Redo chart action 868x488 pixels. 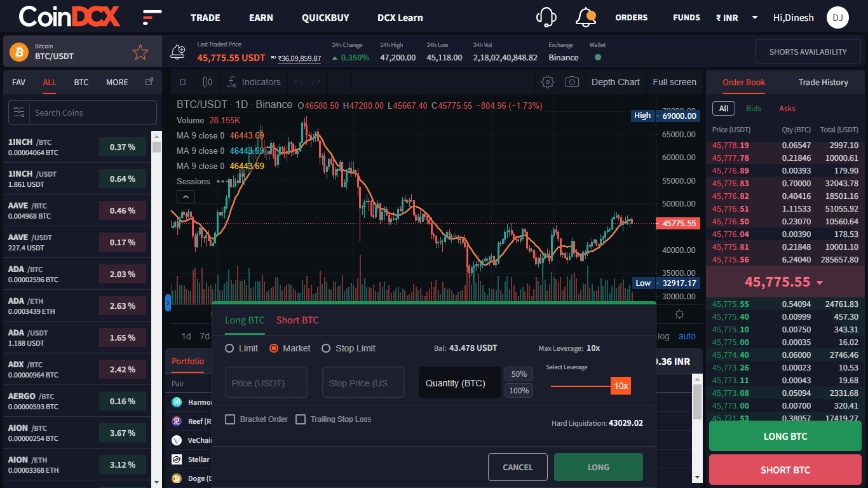pyautogui.click(x=316, y=82)
